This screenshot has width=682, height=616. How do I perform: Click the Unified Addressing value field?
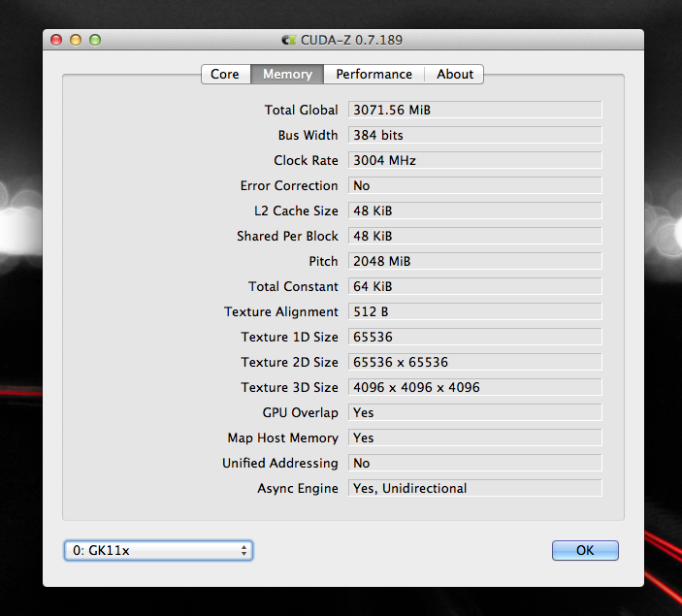pyautogui.click(x=475, y=463)
